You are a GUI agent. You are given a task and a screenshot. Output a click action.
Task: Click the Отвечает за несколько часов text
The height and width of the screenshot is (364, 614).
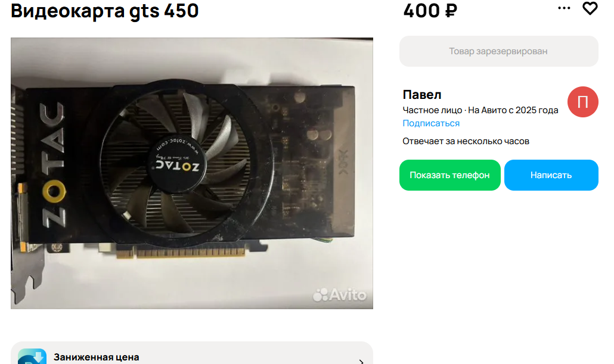click(x=466, y=141)
